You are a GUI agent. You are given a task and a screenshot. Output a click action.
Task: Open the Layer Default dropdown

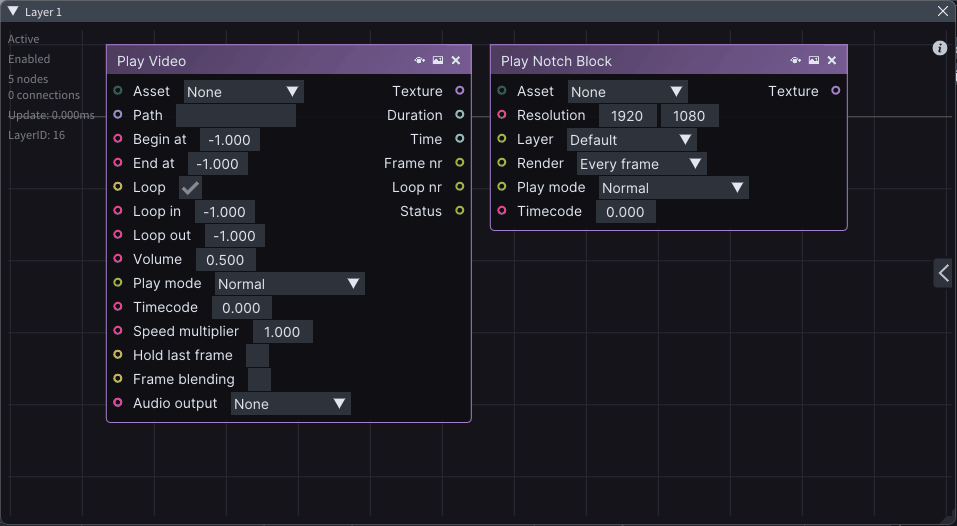pyautogui.click(x=632, y=140)
